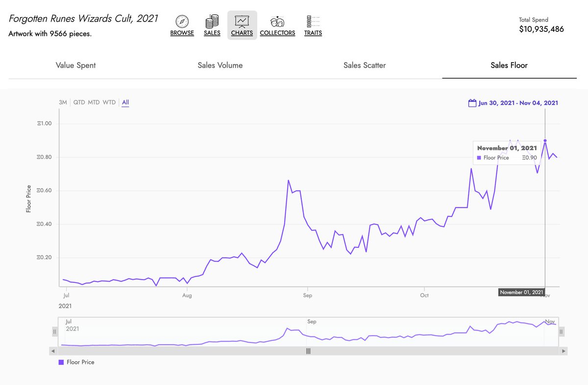Click the COLLECTORS link label
588x385 pixels.
click(277, 33)
